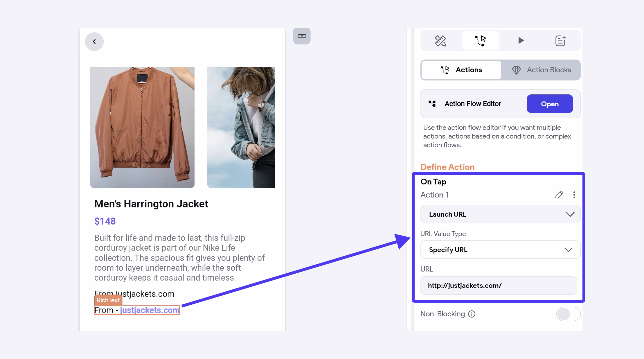The width and height of the screenshot is (644, 359).
Task: Select the plain 'From justjackets.com' text
Action: 134,294
